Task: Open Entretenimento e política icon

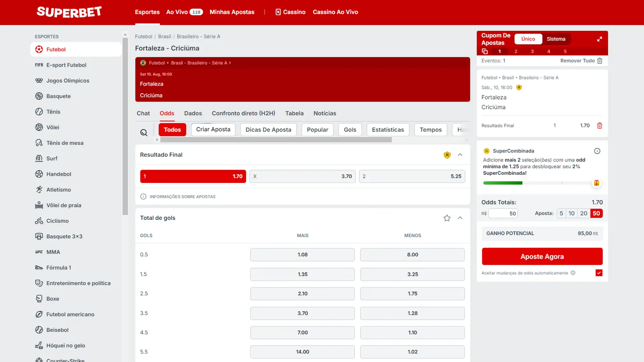Action: pyautogui.click(x=39, y=283)
